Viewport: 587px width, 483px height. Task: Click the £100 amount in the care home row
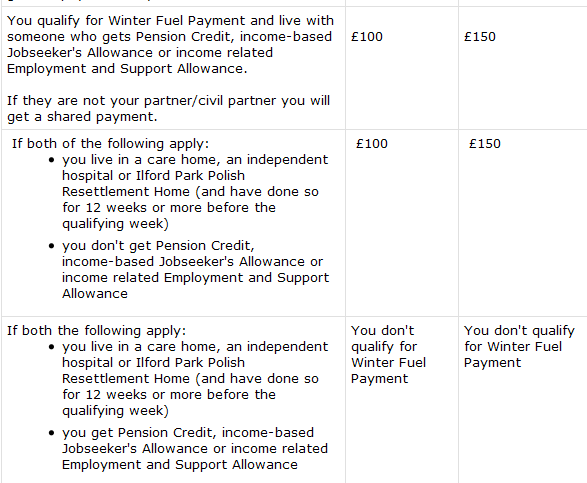click(x=372, y=144)
